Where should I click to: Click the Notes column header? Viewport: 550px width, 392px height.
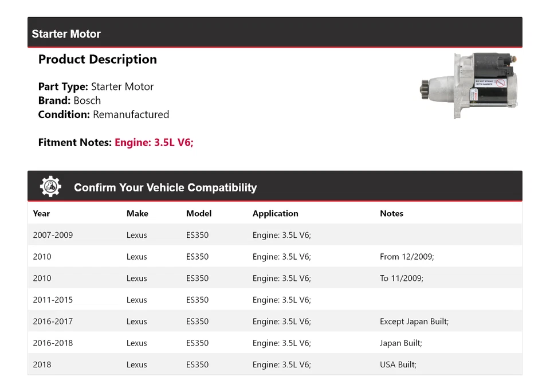[x=391, y=213]
